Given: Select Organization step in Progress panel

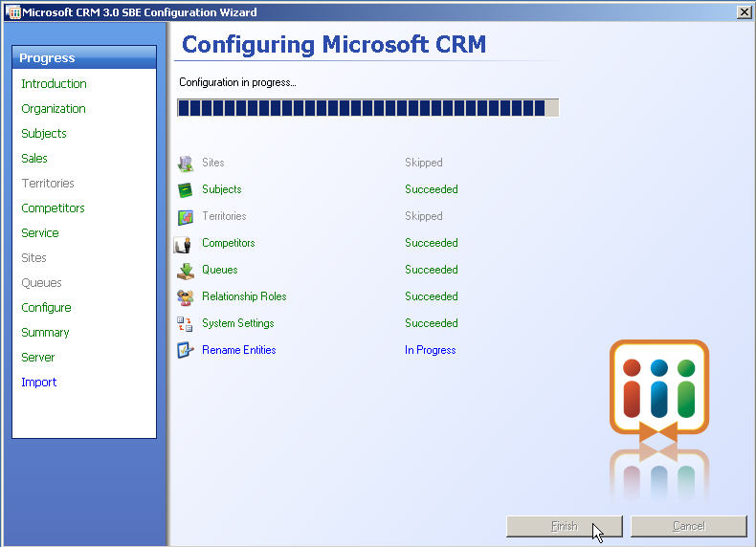Looking at the screenshot, I should click(x=54, y=109).
